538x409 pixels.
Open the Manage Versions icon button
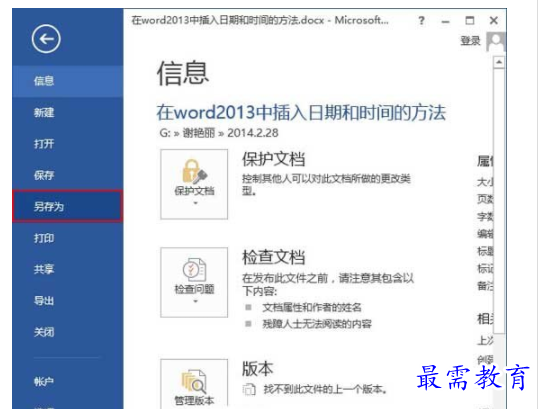(x=194, y=384)
